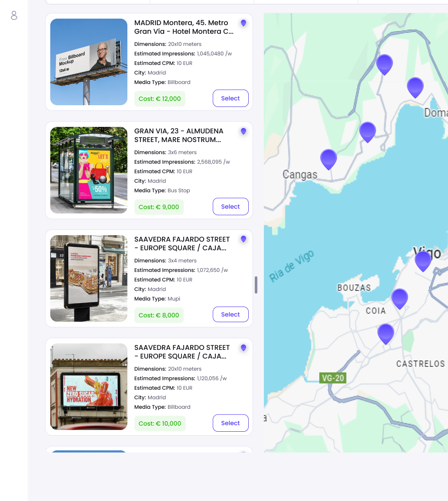Open the sidebar user profile icon
Viewport: 448px width, 501px height.
pyautogui.click(x=14, y=15)
